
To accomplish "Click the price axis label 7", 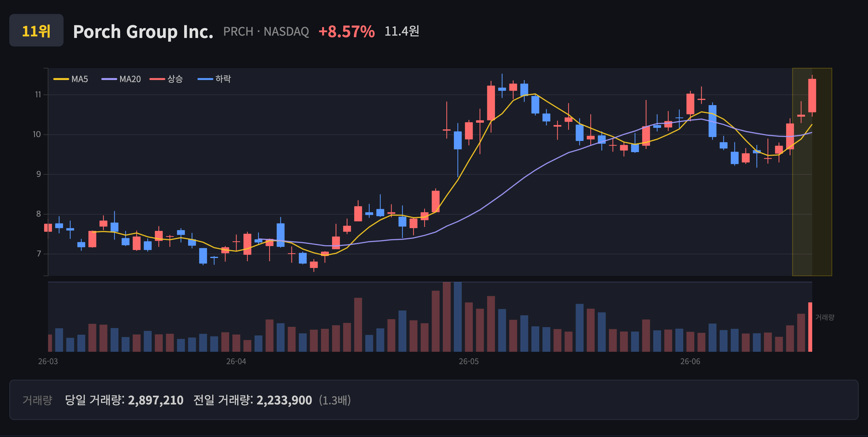I will coord(39,254).
